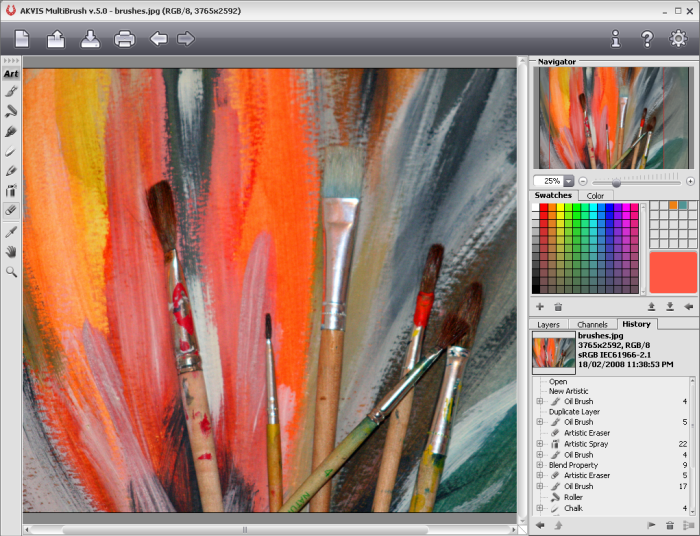The image size is (700, 536).
Task: Select the Artistic Eraser tool in the toolbar
Action: (x=11, y=210)
